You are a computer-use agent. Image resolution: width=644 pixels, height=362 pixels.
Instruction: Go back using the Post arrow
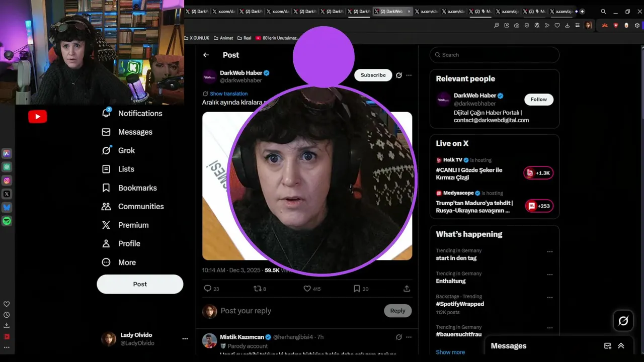click(x=206, y=55)
